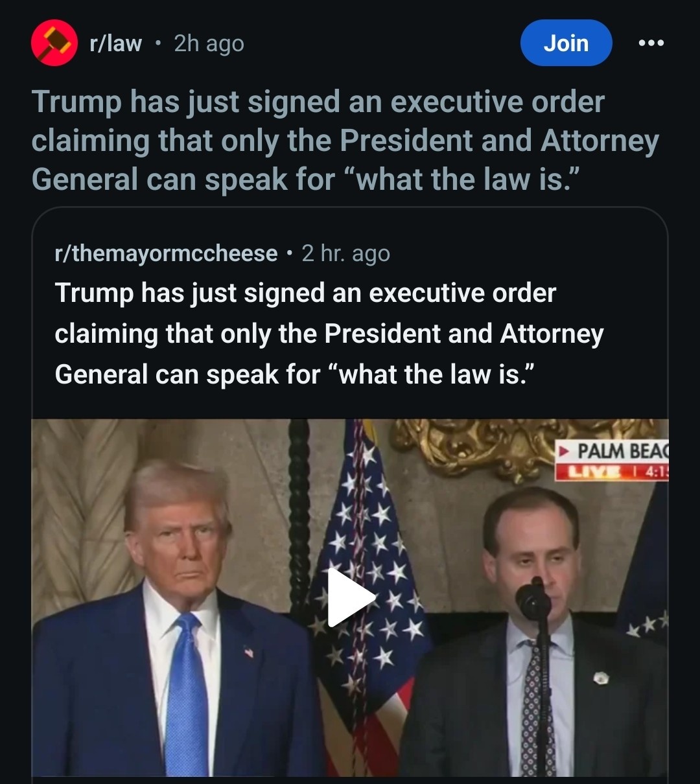Join the r/law community
700x784 pixels.
(x=566, y=43)
